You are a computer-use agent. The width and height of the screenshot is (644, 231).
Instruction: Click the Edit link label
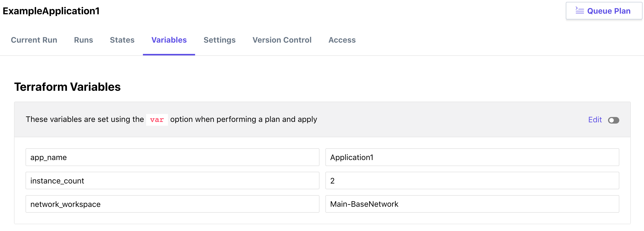pyautogui.click(x=595, y=120)
